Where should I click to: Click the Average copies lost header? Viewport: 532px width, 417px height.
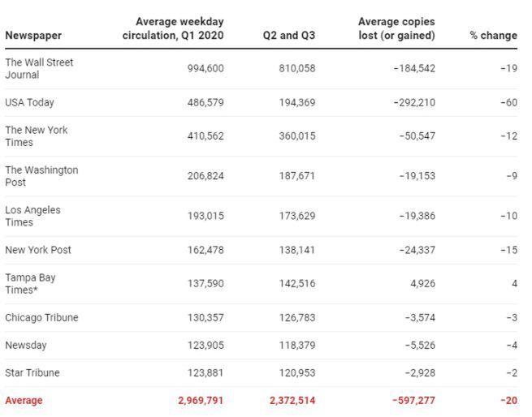[396, 28]
